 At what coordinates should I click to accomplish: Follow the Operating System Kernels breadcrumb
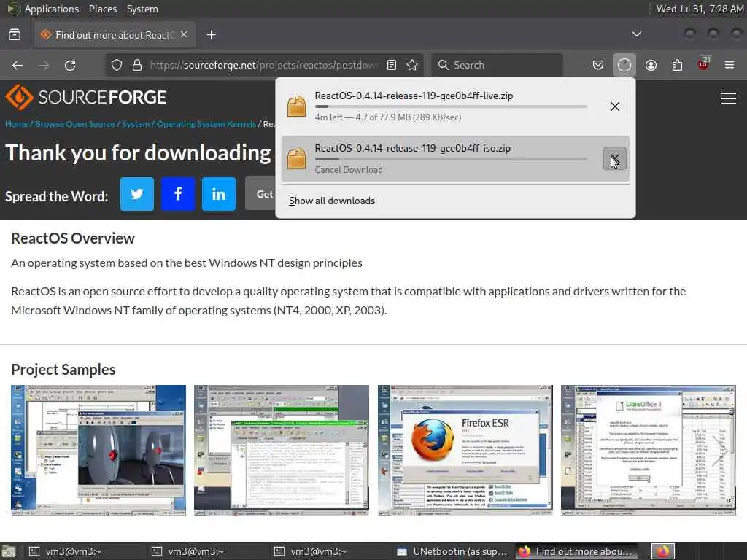[206, 124]
